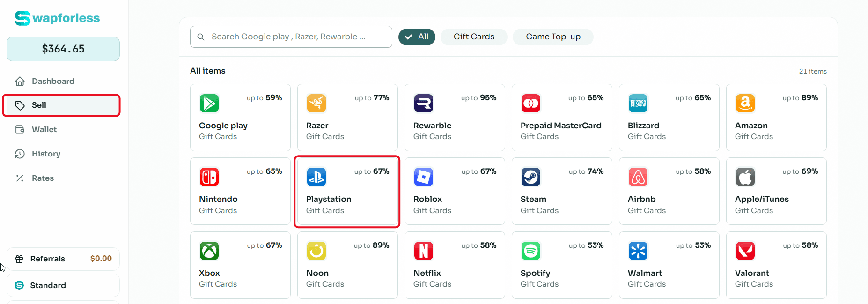This screenshot has width=868, height=304.
Task: Select the Netflix card title
Action: [427, 273]
